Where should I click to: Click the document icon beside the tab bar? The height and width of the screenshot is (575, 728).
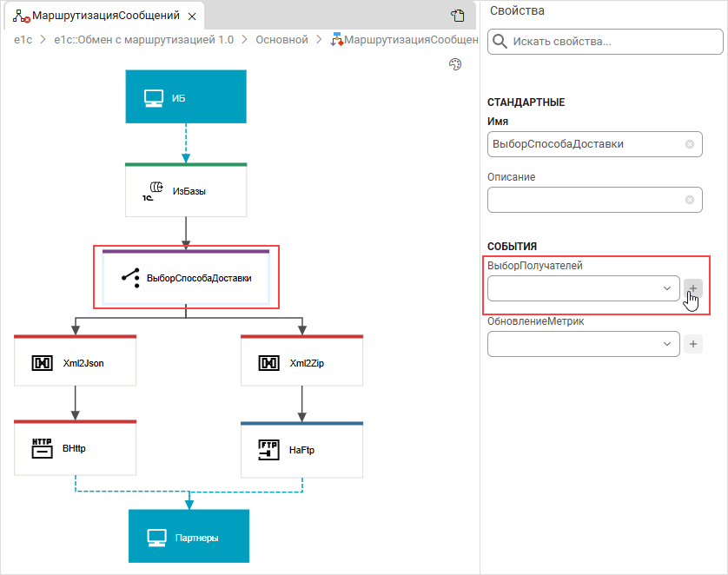458,16
